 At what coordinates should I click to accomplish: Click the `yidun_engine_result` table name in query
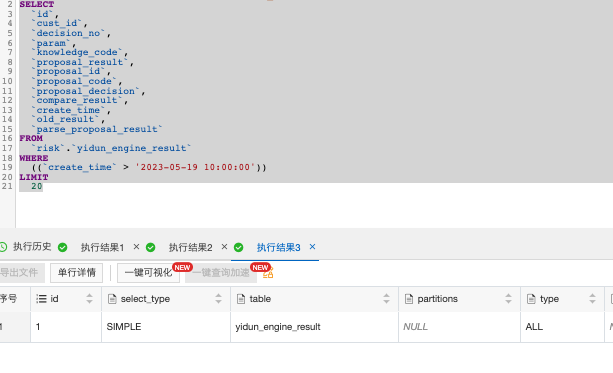pyautogui.click(x=131, y=148)
